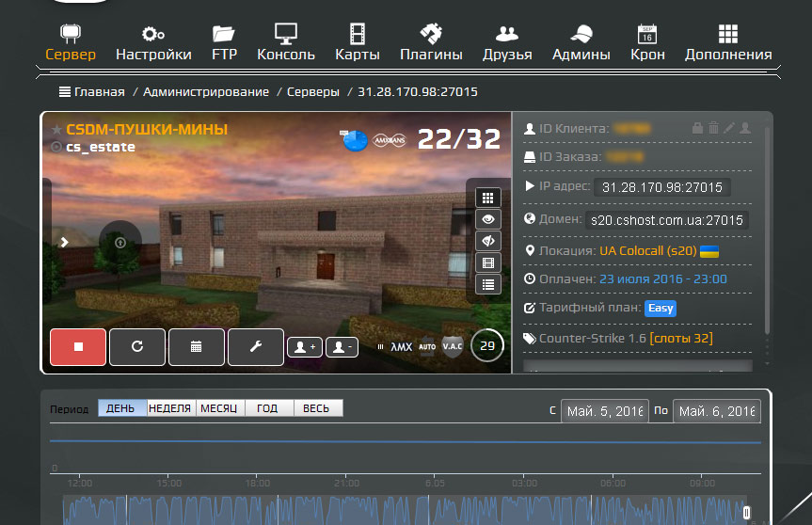This screenshot has height=525, width=812.
Task: Click the map name cs_estate
Action: pos(101,148)
